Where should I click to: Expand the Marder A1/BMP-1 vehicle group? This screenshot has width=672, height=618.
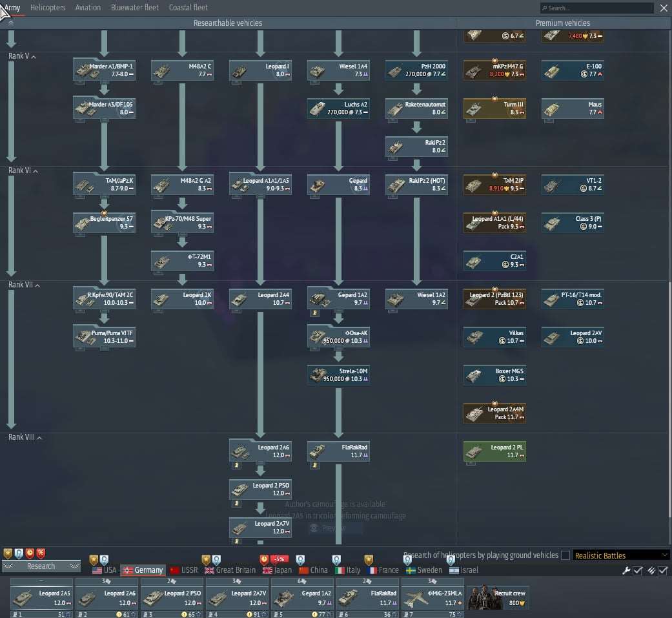click(x=105, y=70)
